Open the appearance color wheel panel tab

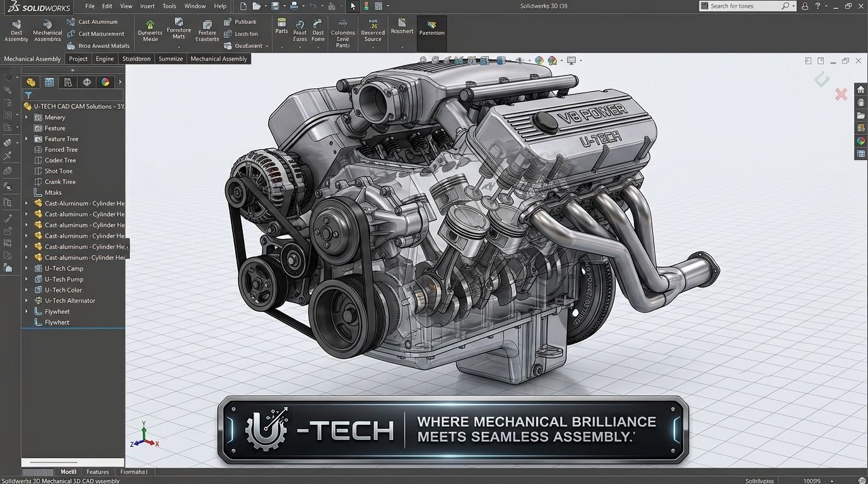[x=105, y=83]
